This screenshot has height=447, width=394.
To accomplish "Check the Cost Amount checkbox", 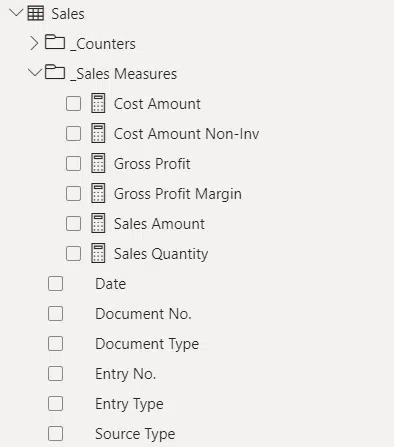I will 73,104.
